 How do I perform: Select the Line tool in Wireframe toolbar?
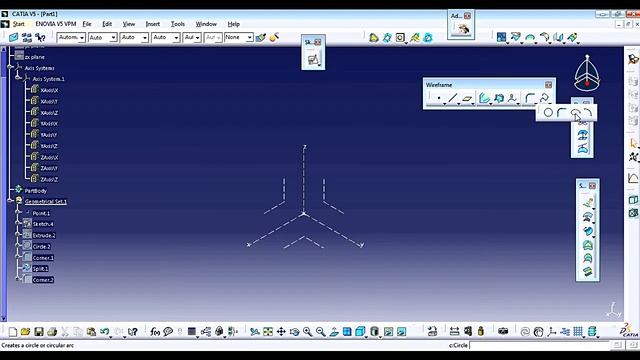tap(453, 98)
